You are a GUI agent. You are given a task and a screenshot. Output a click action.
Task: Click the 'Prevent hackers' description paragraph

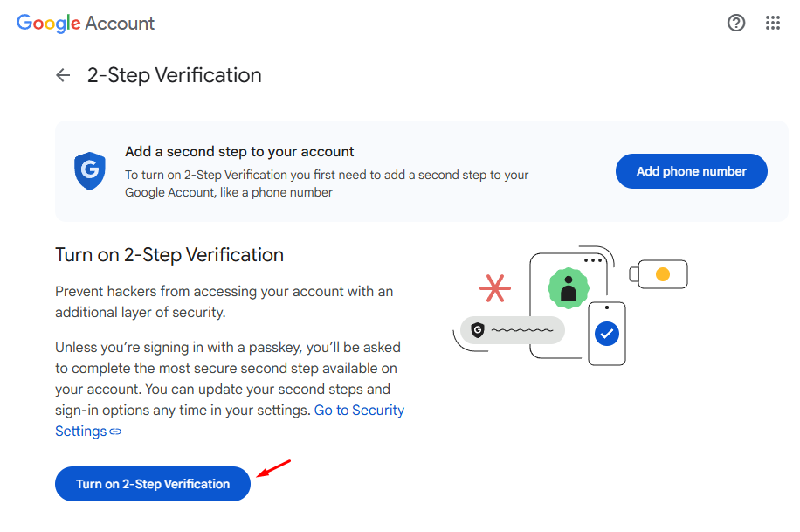point(224,301)
